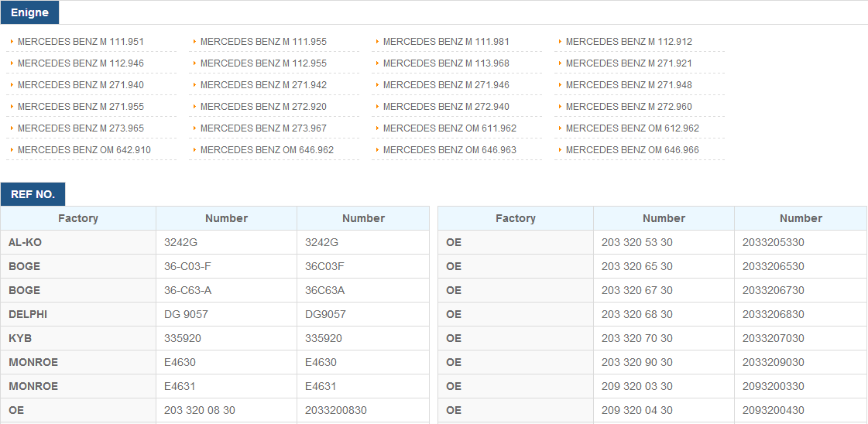The image size is (868, 424).
Task: Click the arrow icon beside M 271.940
Action: (x=12, y=84)
